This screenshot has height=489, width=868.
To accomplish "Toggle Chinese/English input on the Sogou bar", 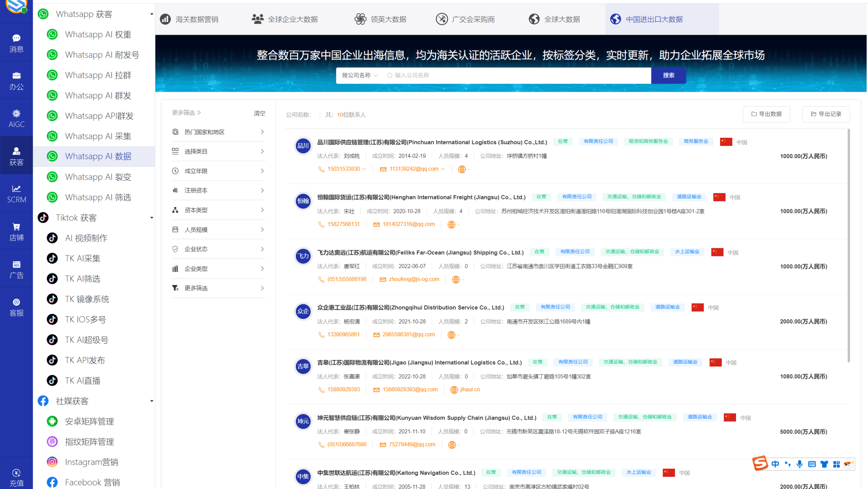I will click(x=776, y=463).
